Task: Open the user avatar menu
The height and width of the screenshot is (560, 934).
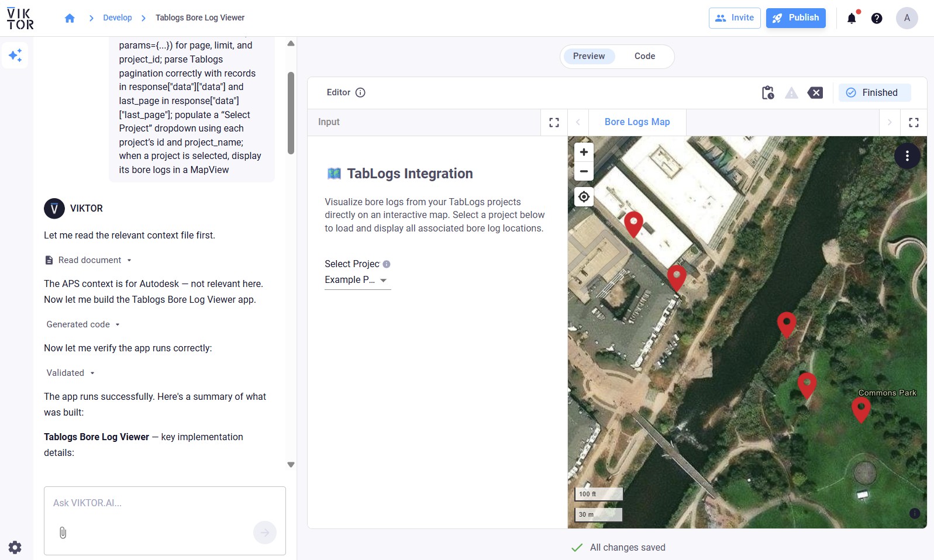Action: click(x=907, y=18)
